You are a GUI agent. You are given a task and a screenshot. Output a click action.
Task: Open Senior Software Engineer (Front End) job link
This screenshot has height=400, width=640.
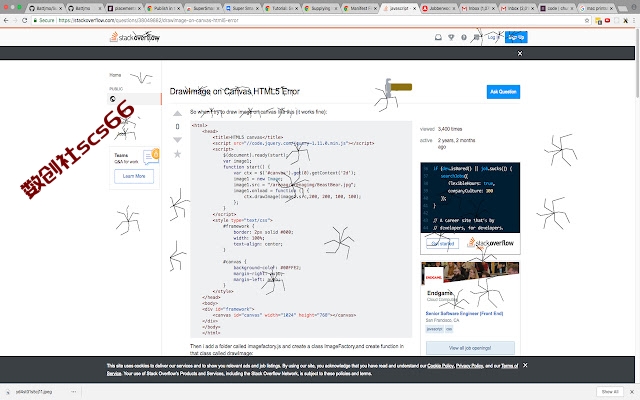pyautogui.click(x=464, y=313)
